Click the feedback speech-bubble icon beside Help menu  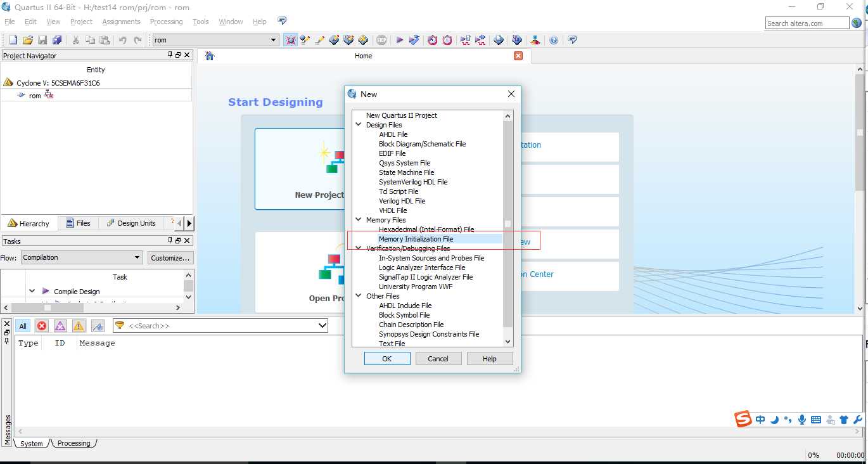point(283,21)
